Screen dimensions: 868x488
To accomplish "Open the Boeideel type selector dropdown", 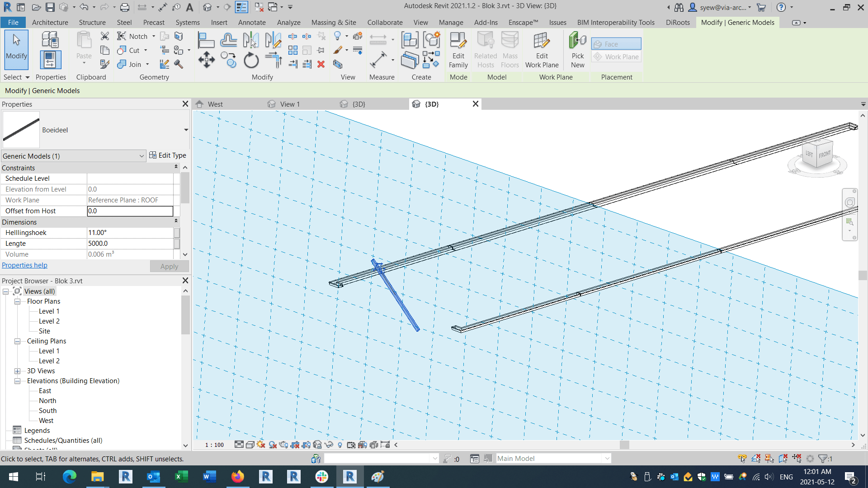I will [186, 130].
